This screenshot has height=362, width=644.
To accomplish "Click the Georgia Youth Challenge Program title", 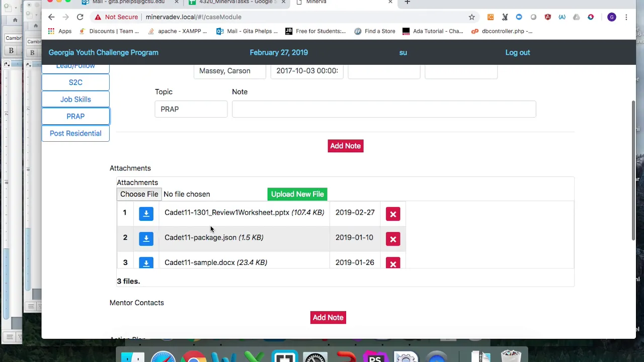I will tap(103, 52).
